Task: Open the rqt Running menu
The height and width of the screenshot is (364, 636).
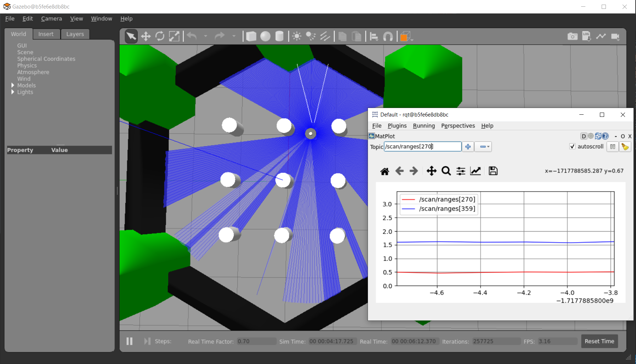Action: point(424,126)
